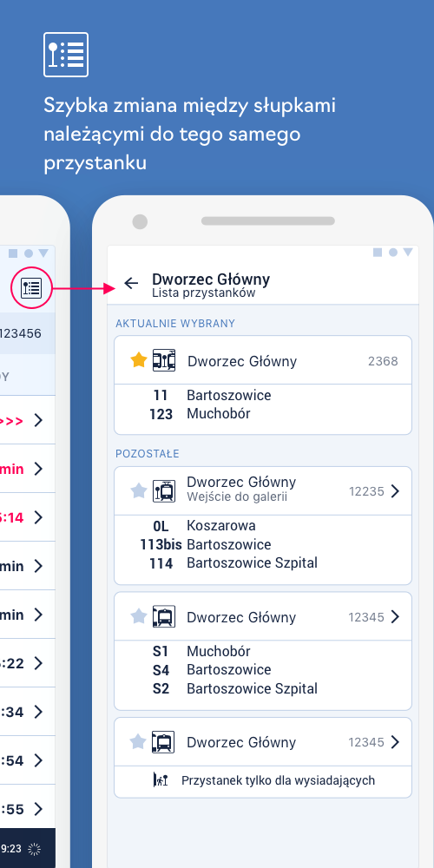This screenshot has width=434, height=868.
Task: Click tram stop icon of stop 12235
Action: [x=164, y=491]
